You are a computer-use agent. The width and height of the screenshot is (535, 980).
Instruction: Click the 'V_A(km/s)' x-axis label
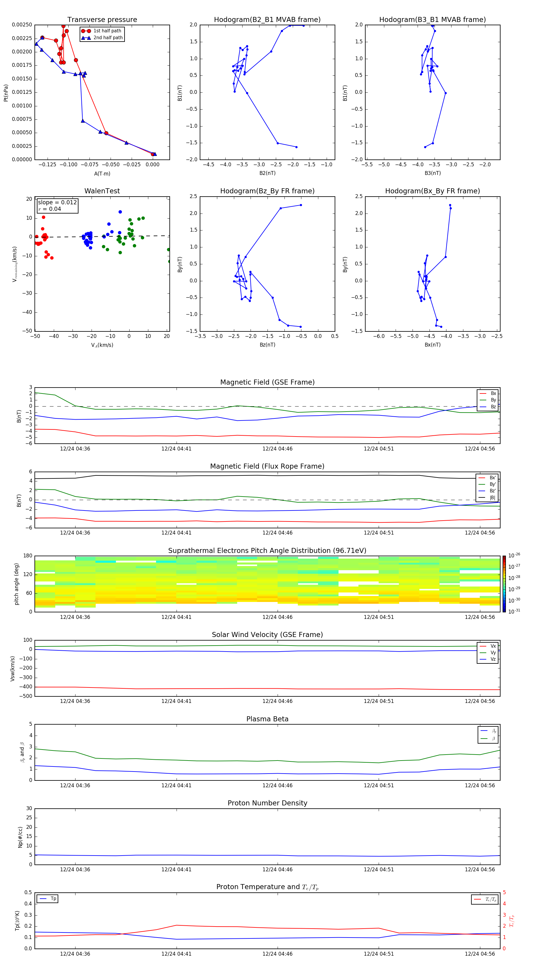tap(102, 345)
